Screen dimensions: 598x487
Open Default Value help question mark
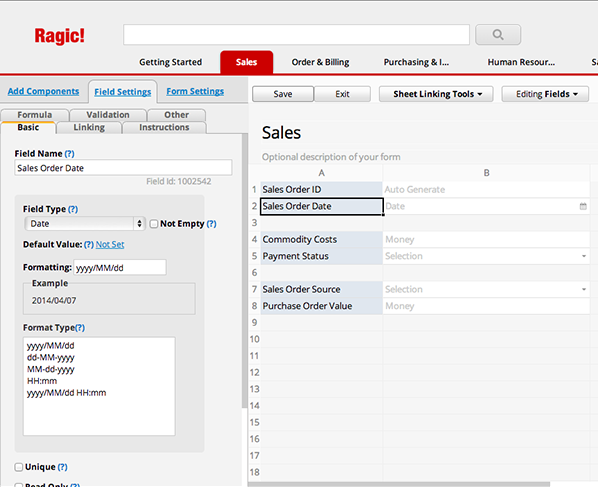(89, 244)
